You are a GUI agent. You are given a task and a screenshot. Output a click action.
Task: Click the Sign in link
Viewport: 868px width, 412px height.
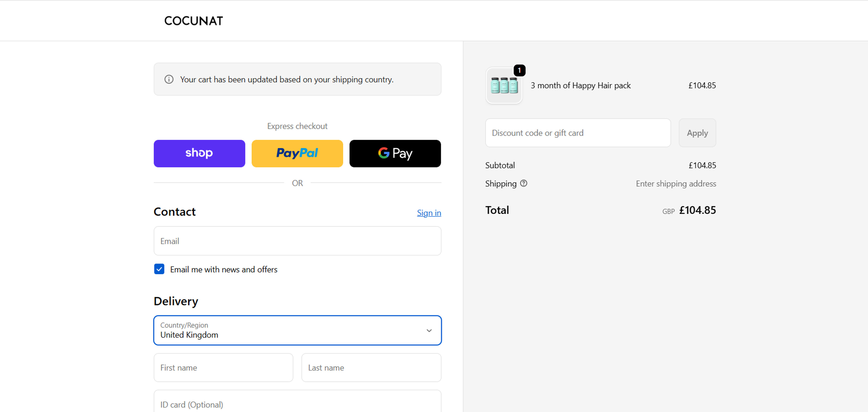coord(429,213)
